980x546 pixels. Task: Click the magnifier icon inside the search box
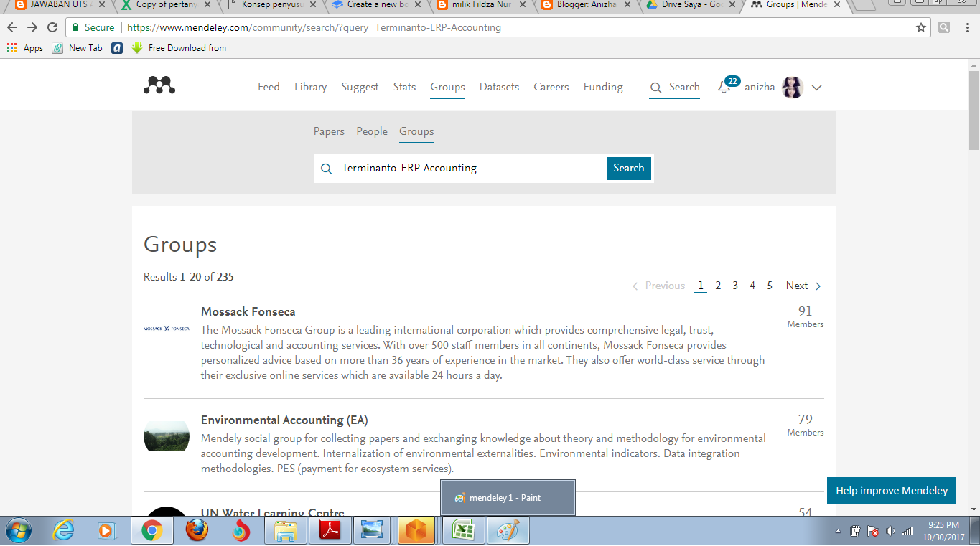pos(327,169)
